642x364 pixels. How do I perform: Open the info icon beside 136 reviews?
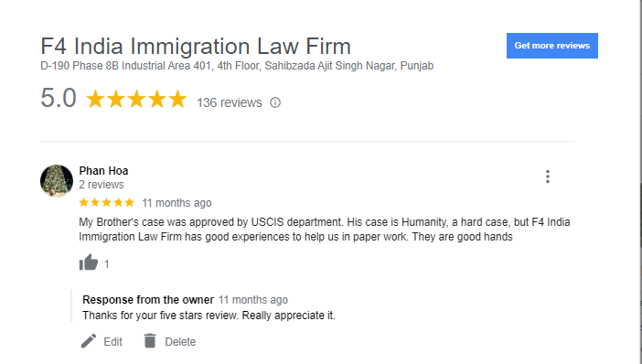275,102
